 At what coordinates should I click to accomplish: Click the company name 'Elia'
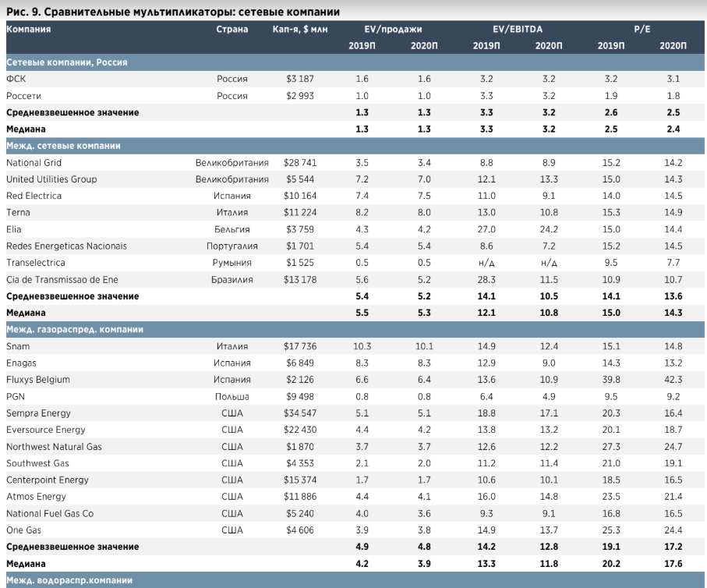point(13,229)
